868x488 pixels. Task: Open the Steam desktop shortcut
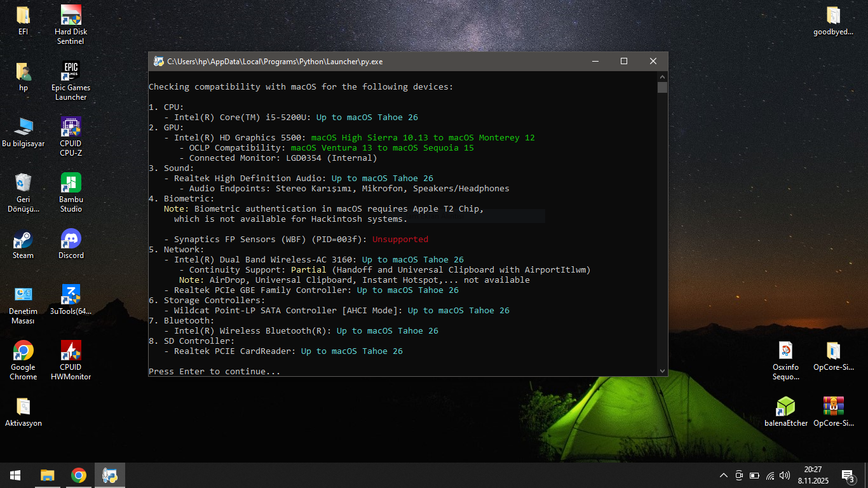23,240
